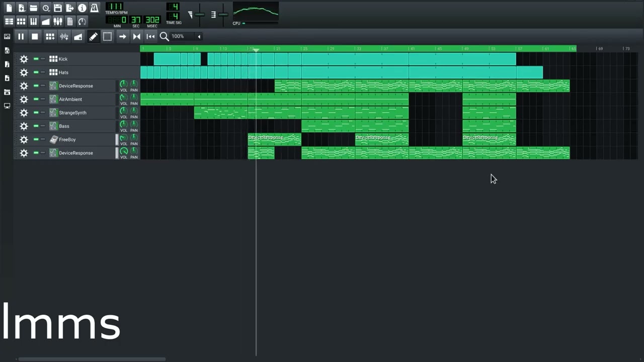Create new project from template
The width and height of the screenshot is (644, 362).
[x=21, y=8]
